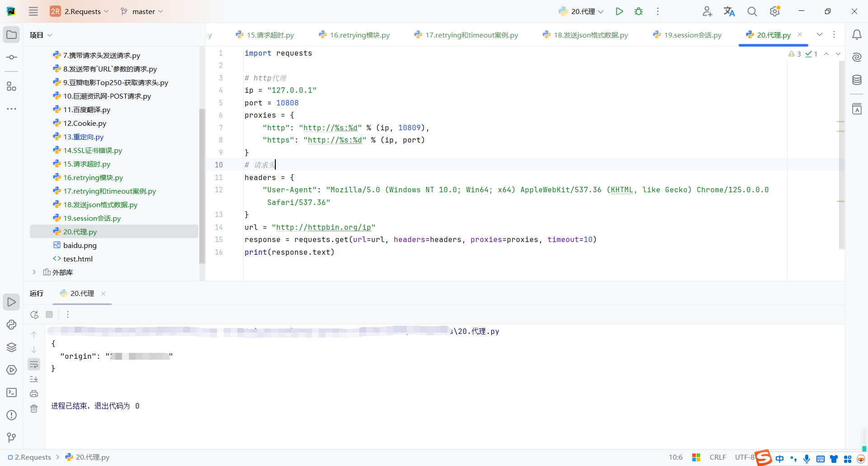
Task: Switch to the 15.请求超时.py tab
Action: 265,35
